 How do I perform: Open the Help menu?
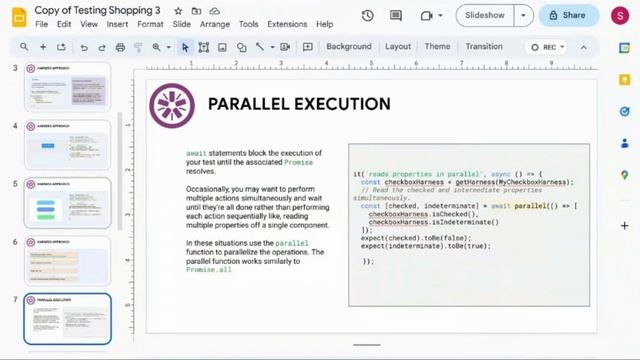tap(324, 24)
